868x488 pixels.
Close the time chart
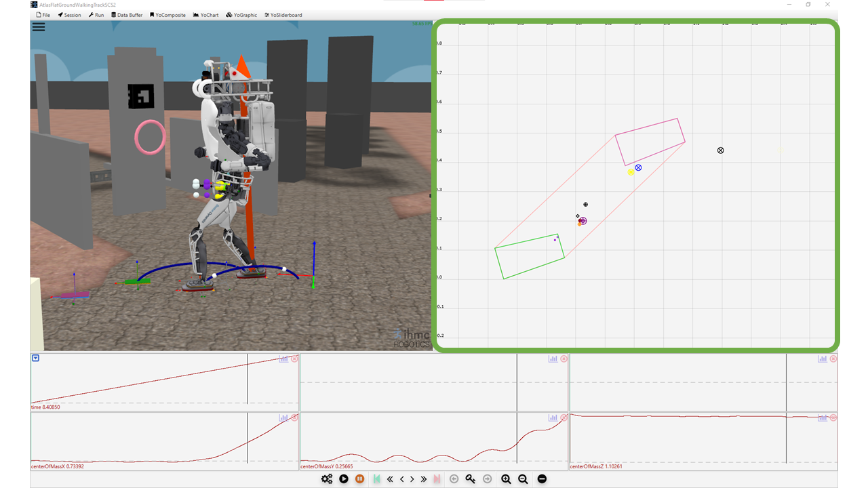click(x=294, y=359)
